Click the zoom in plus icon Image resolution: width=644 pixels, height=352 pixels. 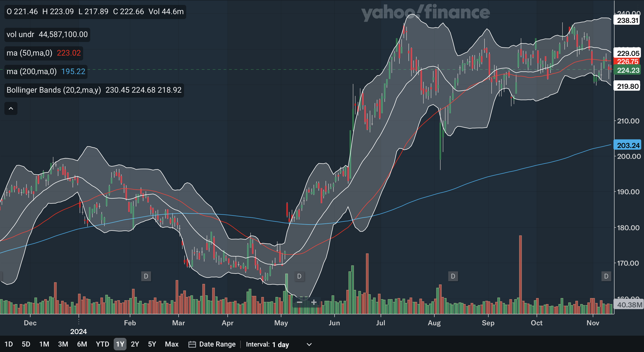[314, 302]
